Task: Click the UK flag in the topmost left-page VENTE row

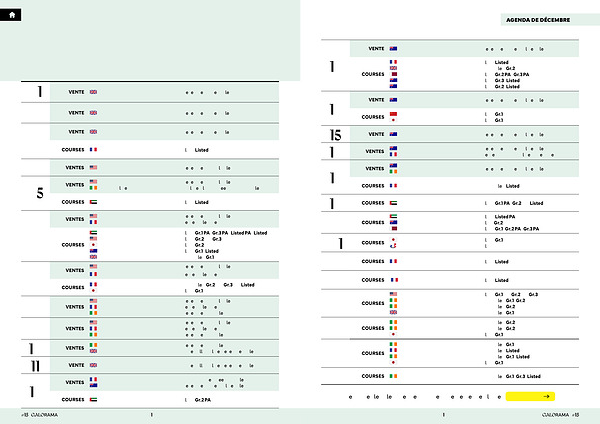Action: pos(94,92)
